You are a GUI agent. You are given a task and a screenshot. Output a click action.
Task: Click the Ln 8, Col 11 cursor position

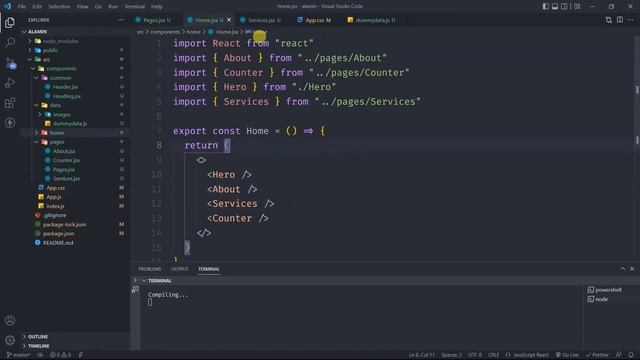pos(422,355)
